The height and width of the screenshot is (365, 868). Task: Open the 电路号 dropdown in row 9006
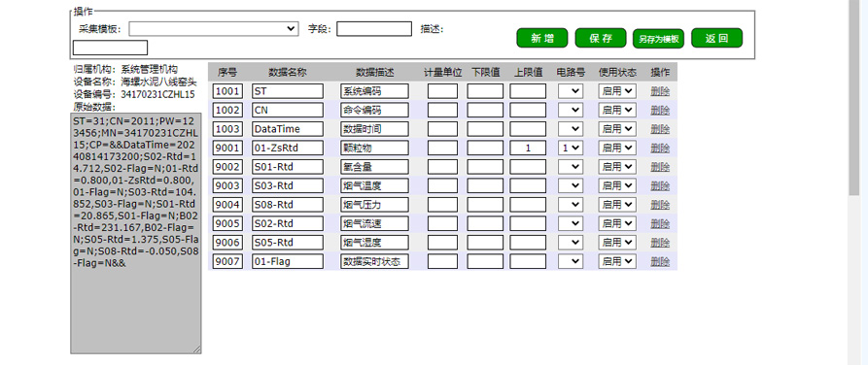pyautogui.click(x=571, y=243)
